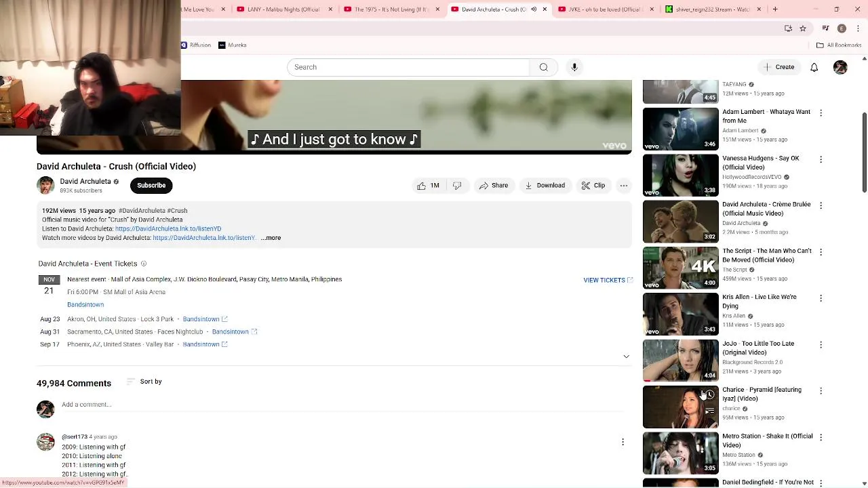Expand the event tickets list
This screenshot has height=488, width=868.
point(626,357)
